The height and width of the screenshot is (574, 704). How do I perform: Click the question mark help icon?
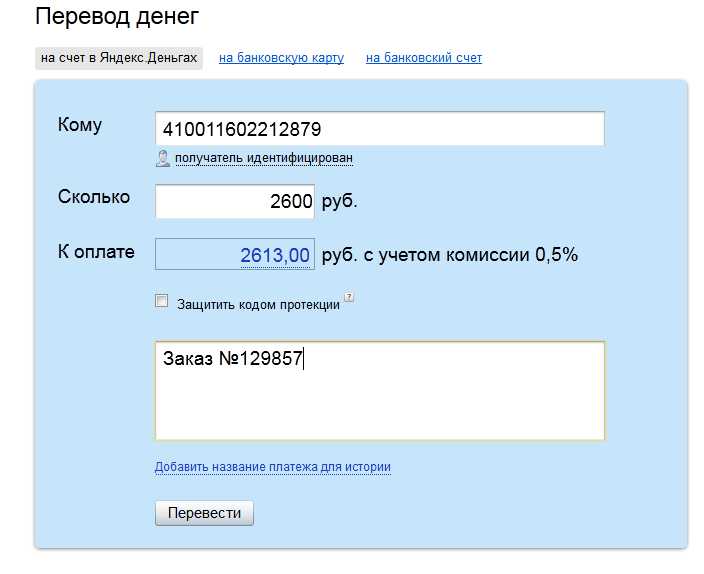349,297
